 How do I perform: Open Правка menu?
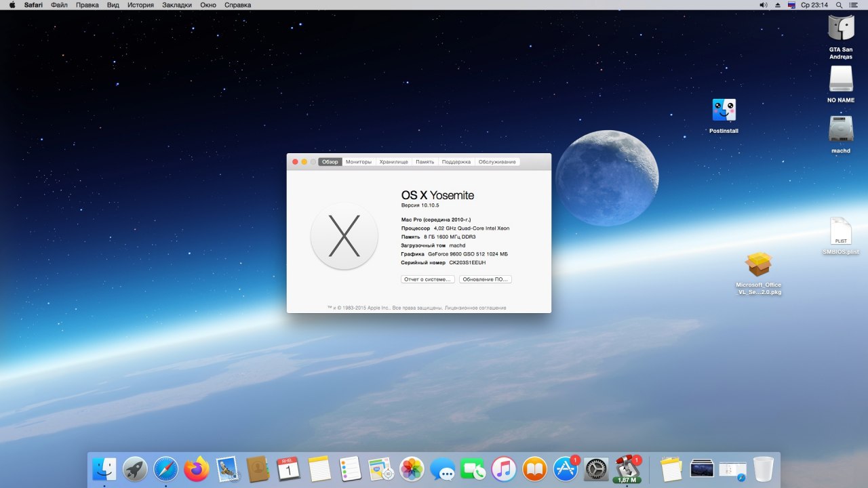point(87,5)
